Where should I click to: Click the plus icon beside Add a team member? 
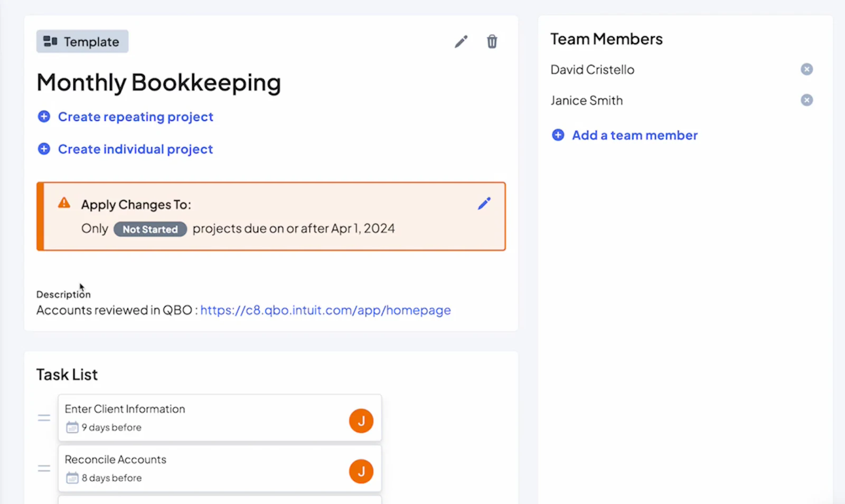558,135
